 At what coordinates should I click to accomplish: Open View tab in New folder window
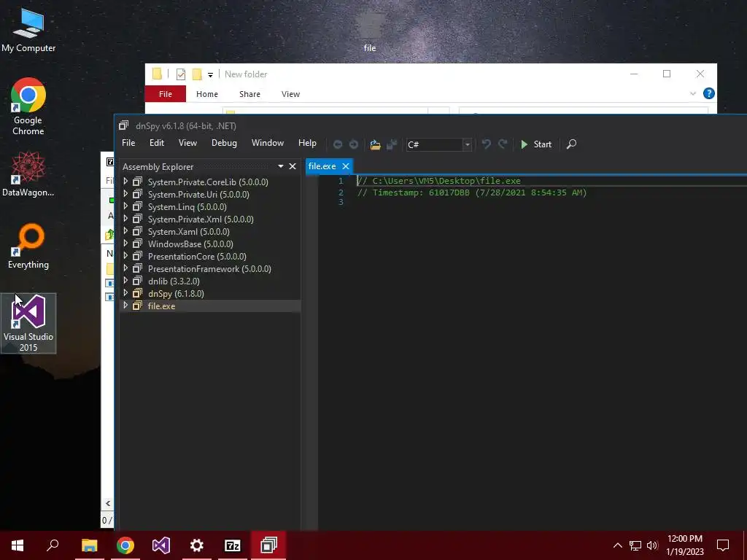(290, 94)
